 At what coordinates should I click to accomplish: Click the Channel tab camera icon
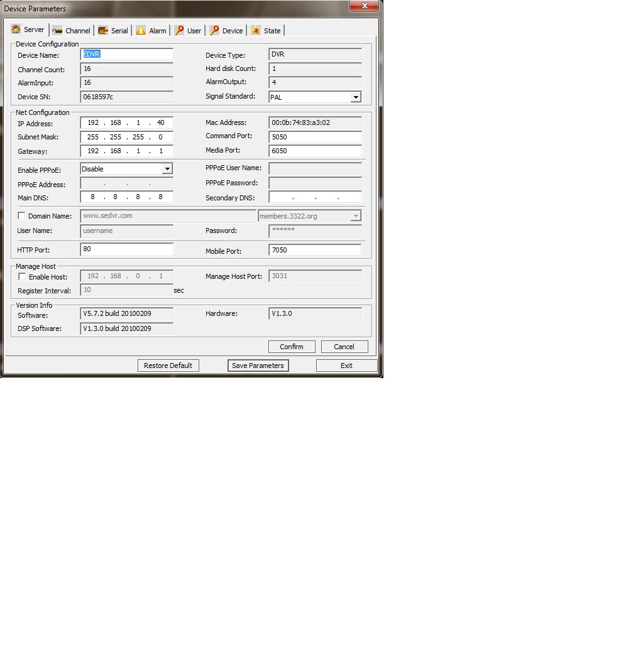coord(58,31)
